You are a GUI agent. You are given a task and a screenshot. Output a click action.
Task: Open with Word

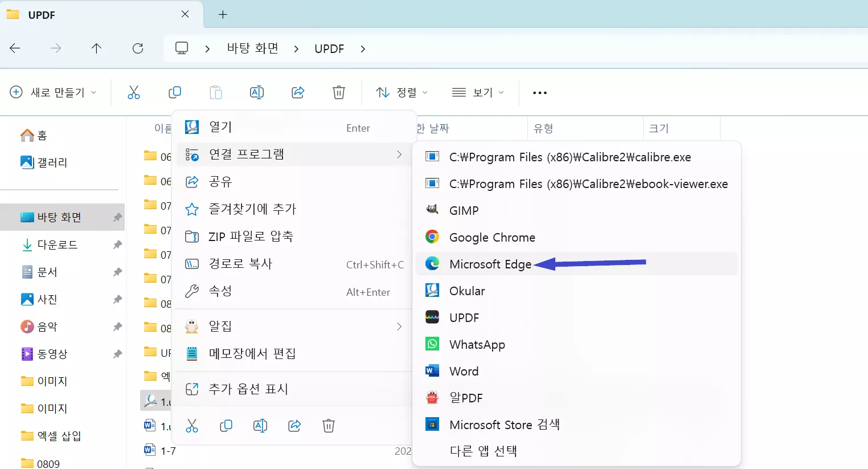pos(576,371)
